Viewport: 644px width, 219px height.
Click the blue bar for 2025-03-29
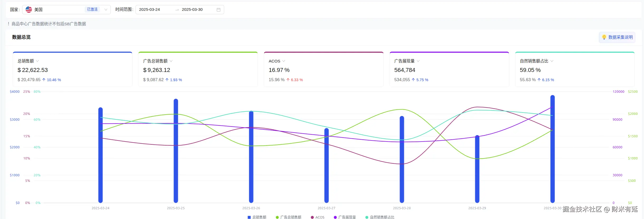(x=477, y=169)
